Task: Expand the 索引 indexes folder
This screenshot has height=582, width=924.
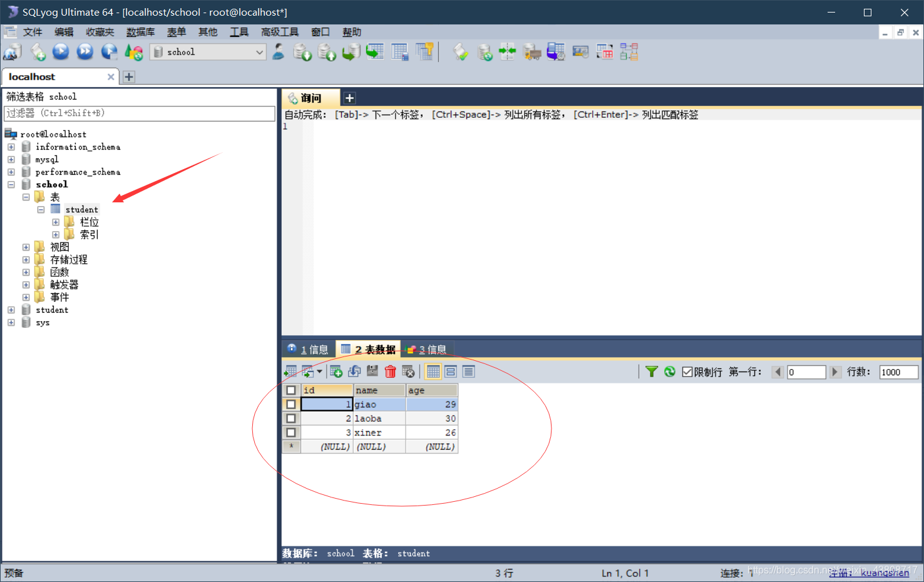Action: pos(56,234)
